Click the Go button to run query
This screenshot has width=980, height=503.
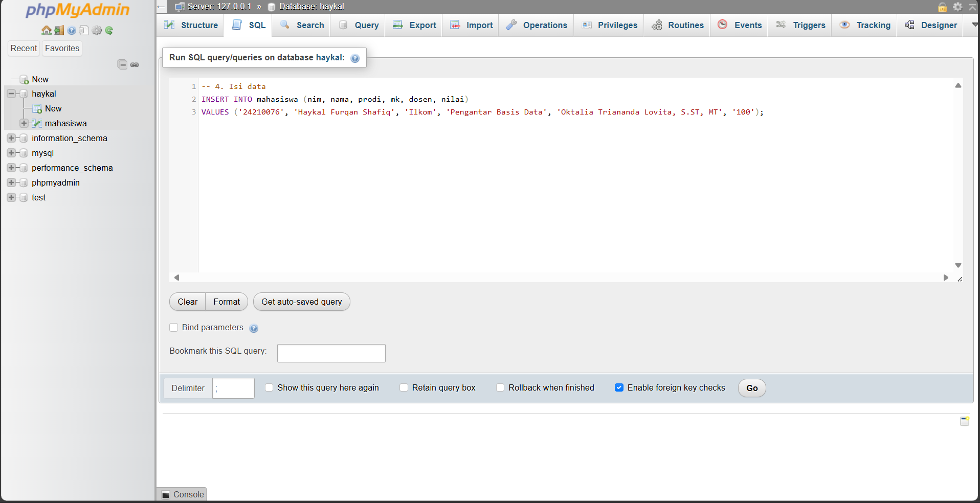tap(752, 388)
